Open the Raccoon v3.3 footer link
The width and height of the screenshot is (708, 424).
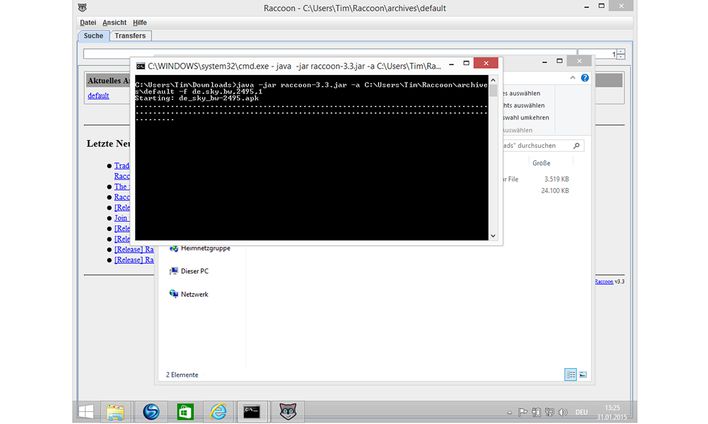click(604, 281)
